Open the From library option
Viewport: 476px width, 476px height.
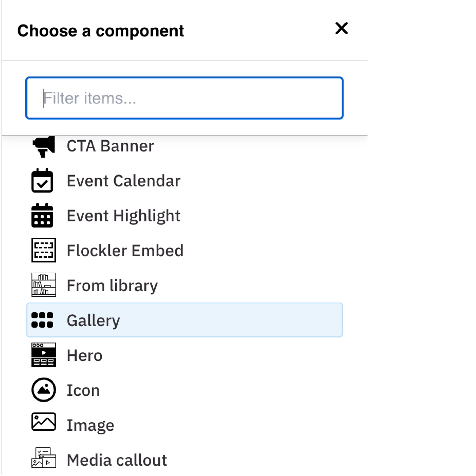click(112, 286)
